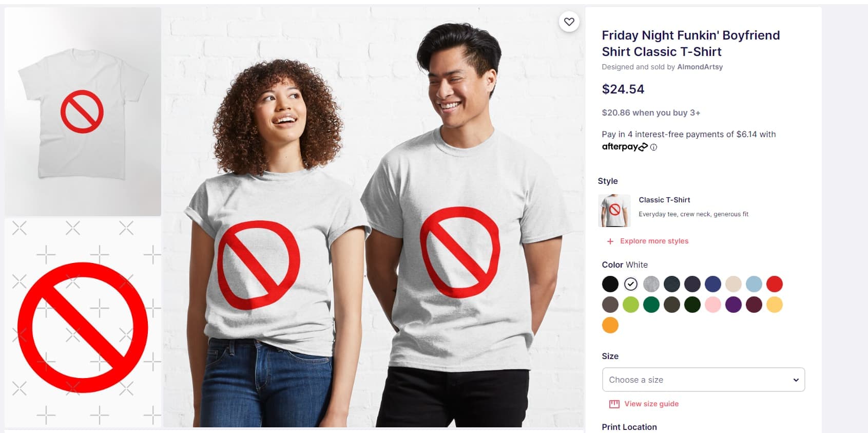Open the Choose a size dropdown
The height and width of the screenshot is (433, 868).
[703, 380]
